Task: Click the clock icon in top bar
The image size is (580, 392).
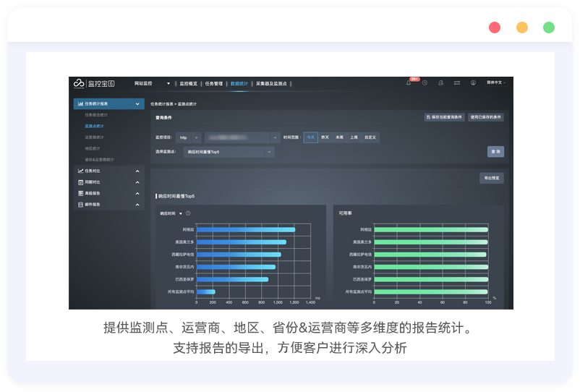Action: (x=425, y=83)
